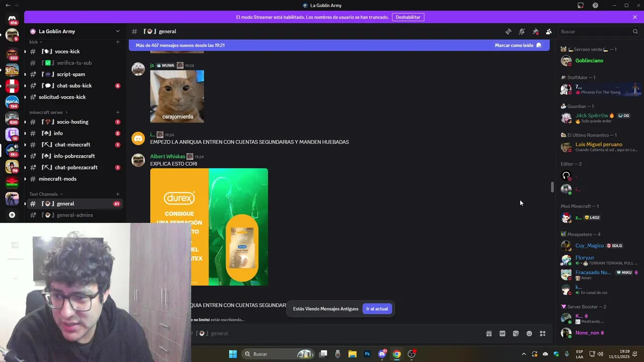Open the Durex advertisement image
The height and width of the screenshot is (362, 644).
coord(209,227)
